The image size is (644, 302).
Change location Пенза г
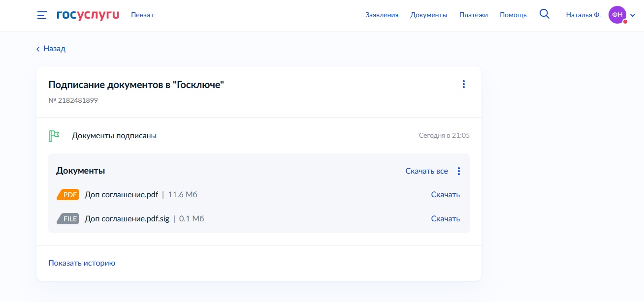coord(143,15)
